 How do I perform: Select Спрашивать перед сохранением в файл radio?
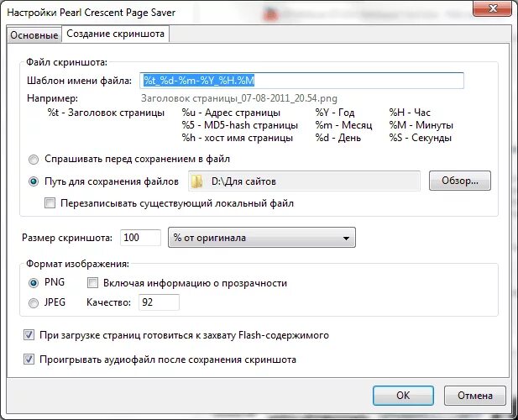(x=34, y=160)
